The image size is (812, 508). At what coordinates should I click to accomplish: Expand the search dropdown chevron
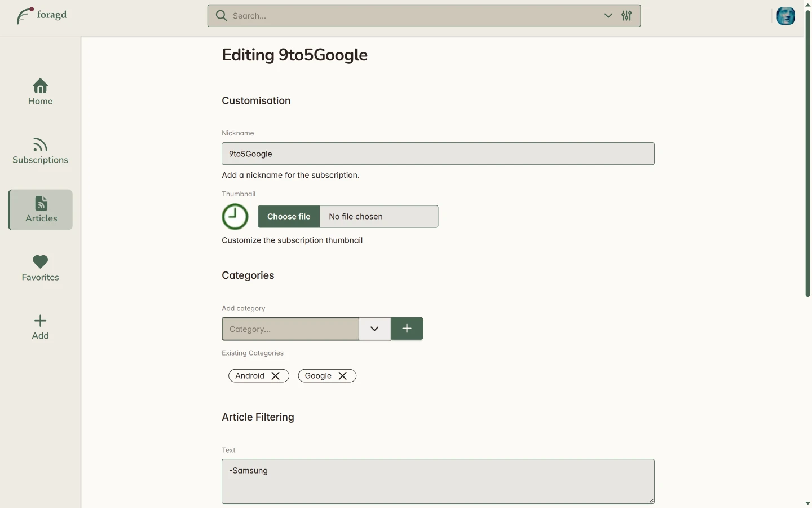(x=608, y=16)
